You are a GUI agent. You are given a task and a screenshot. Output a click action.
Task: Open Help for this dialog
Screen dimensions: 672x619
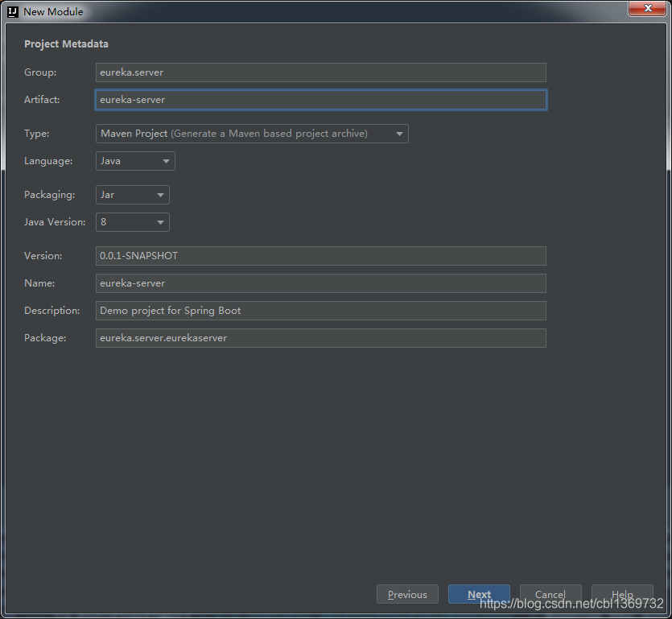[x=621, y=594]
